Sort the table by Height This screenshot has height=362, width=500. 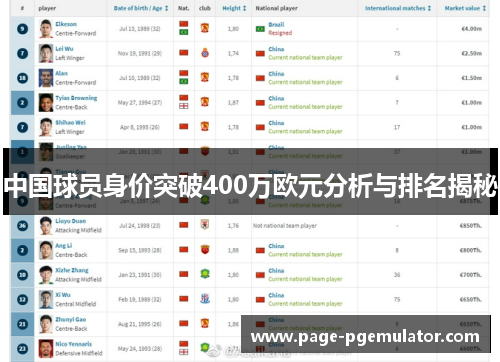[234, 8]
